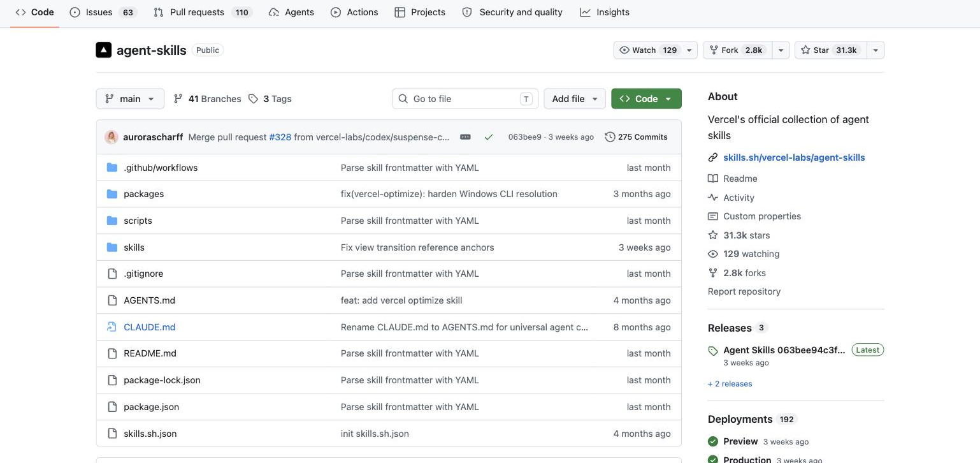Open the Security and quality tab

(x=512, y=12)
